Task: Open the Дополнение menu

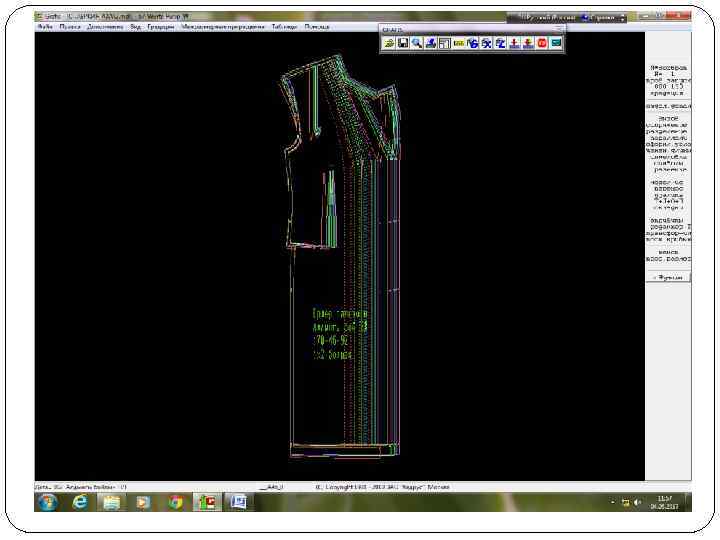Action: tap(105, 27)
